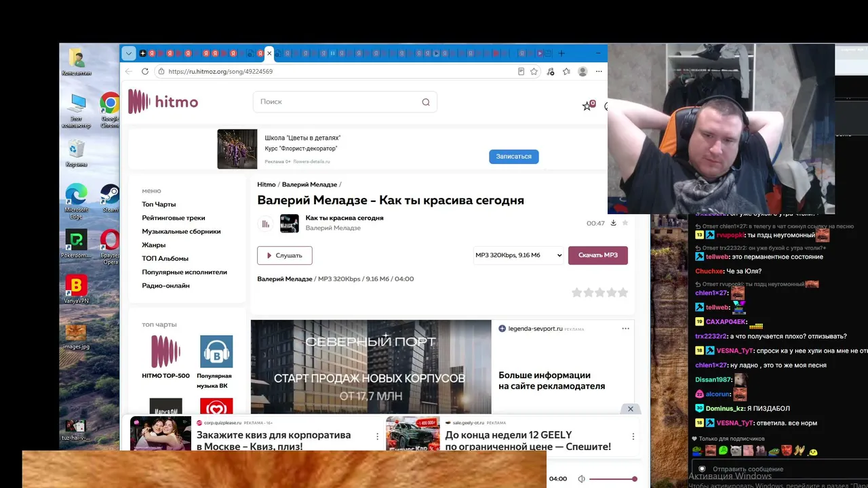Open Популярные исполнители in the side menu

click(184, 272)
